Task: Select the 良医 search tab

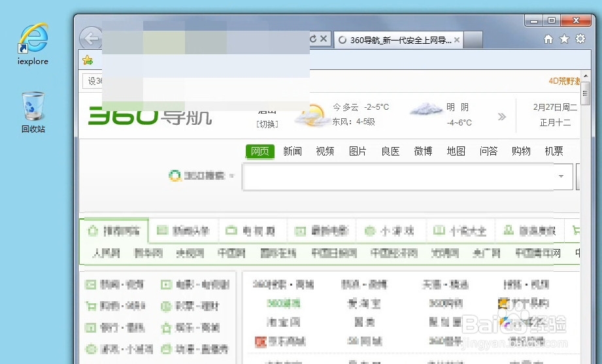Action: [390, 151]
